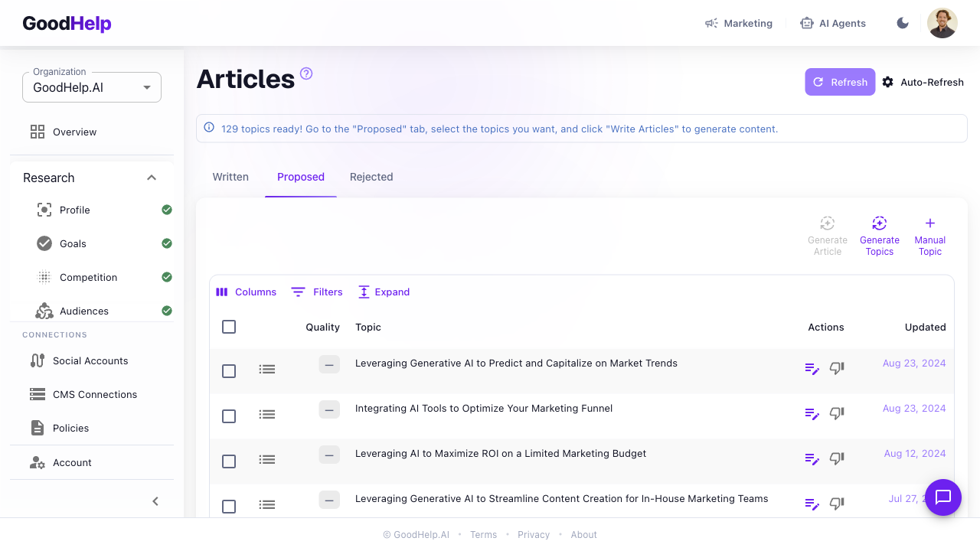980x551 pixels.
Task: Reject the 'Leveraging AI to Maximize ROI' topic via thumbs-down
Action: pos(837,458)
